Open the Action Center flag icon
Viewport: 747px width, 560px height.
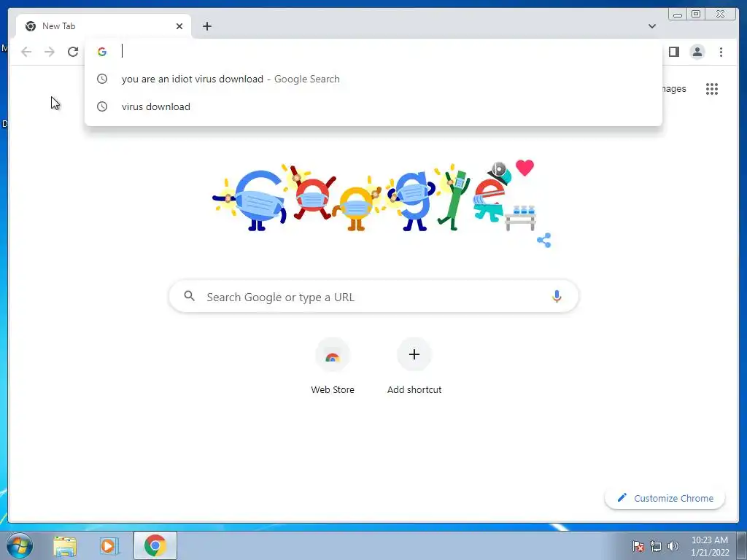tap(638, 546)
